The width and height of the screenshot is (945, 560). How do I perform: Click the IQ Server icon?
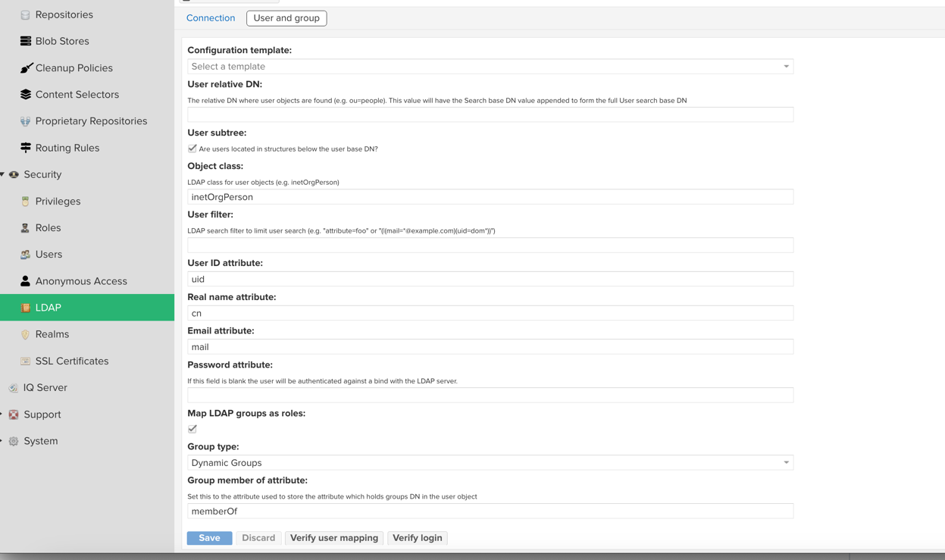(14, 387)
